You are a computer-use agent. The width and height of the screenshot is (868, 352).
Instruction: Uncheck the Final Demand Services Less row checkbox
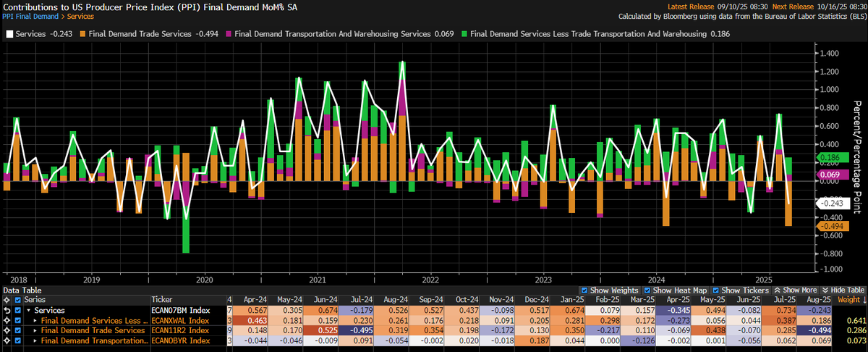coord(18,320)
